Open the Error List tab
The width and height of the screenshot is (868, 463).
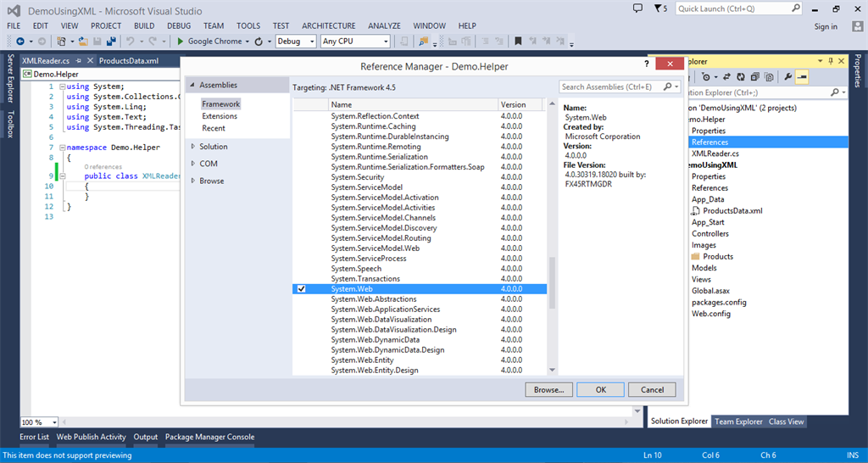(34, 437)
